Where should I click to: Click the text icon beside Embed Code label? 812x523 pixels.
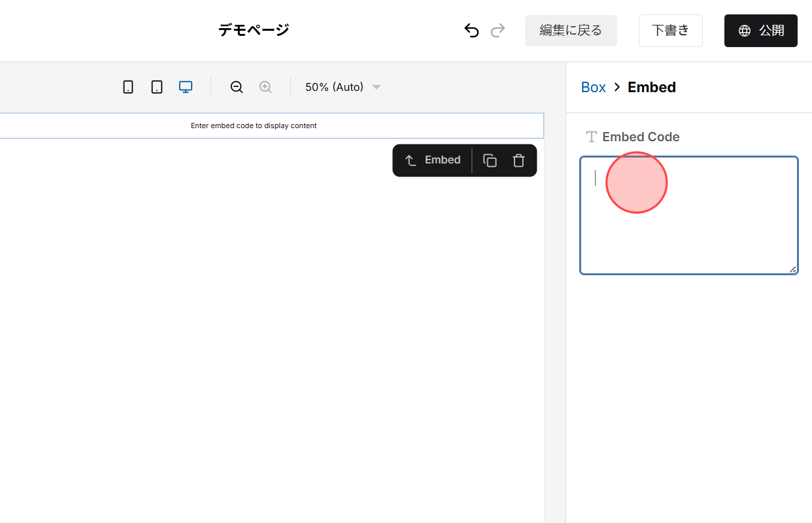590,137
